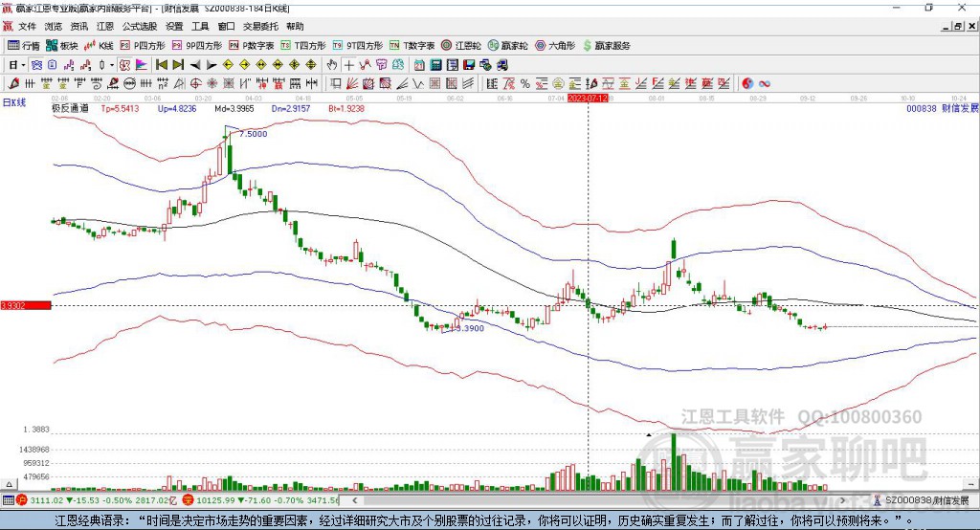980x530 pixels.
Task: Open the T数字表 tool
Action: 412,46
